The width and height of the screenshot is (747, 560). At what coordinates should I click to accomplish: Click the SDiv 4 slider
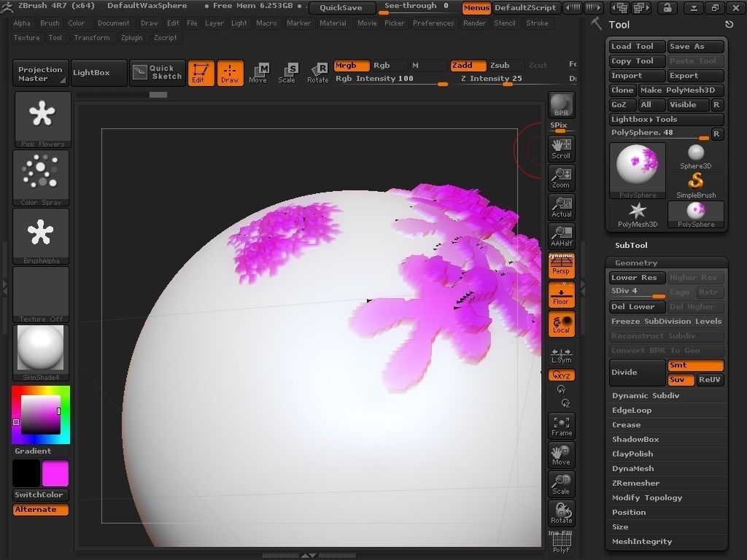point(638,292)
